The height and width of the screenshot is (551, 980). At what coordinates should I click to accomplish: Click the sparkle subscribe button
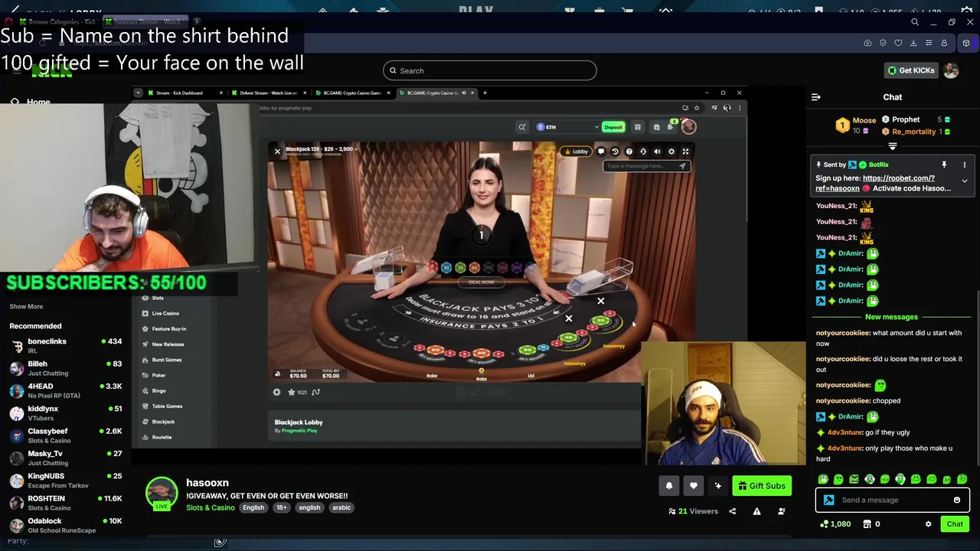(718, 486)
